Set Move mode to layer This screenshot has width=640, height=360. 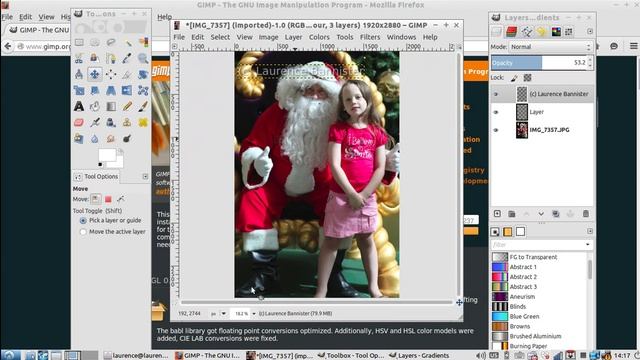click(x=96, y=199)
